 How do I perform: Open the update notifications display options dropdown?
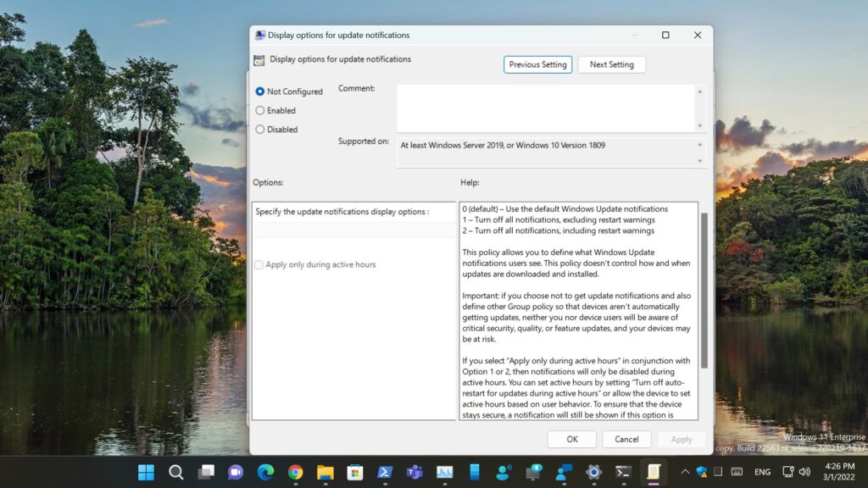click(x=353, y=230)
